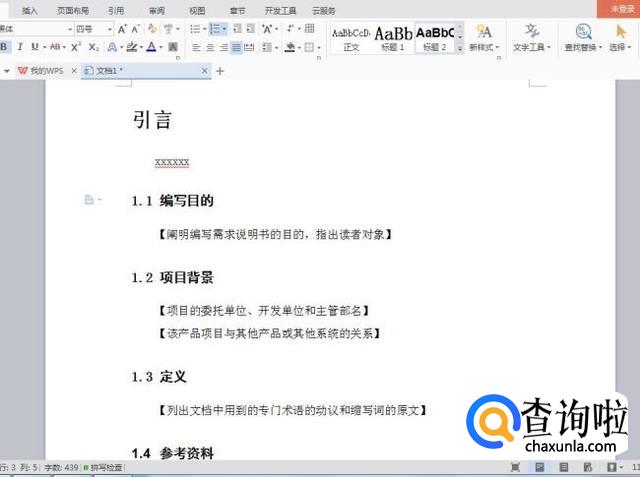Expand the tab list arrow beside 我的WPS
Screen dimensions: 640x477
7,71
